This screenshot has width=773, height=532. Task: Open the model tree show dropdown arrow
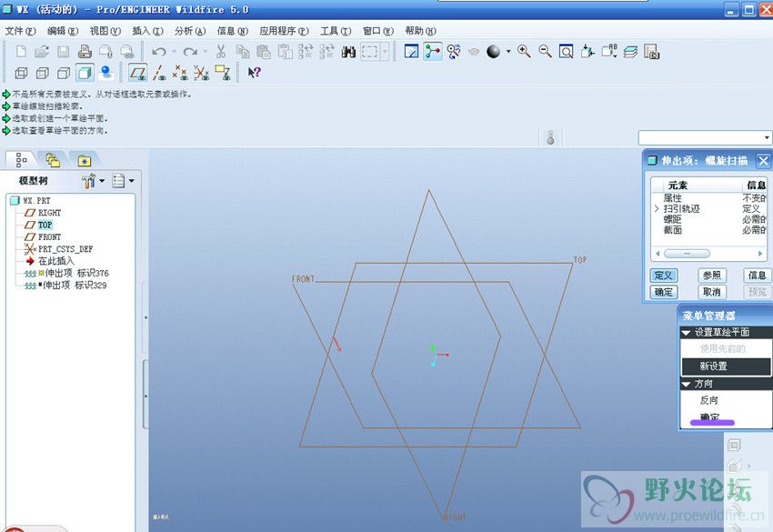pos(132,181)
